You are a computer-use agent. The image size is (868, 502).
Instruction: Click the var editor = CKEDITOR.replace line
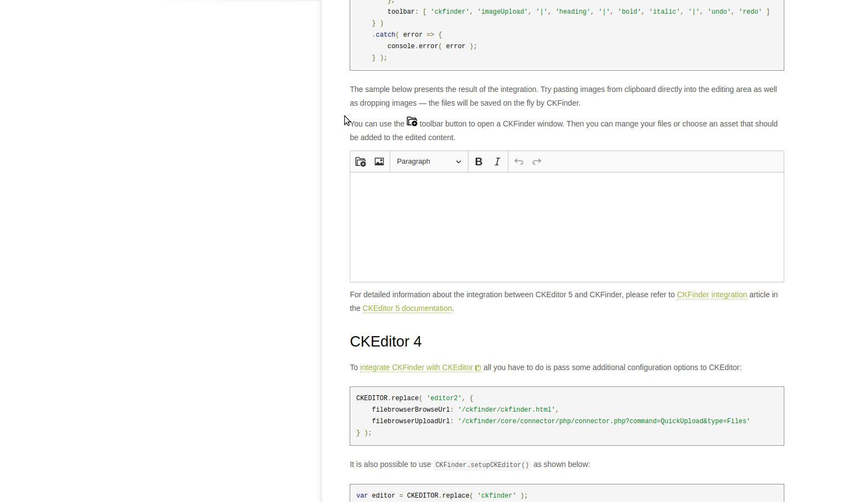coord(442,495)
